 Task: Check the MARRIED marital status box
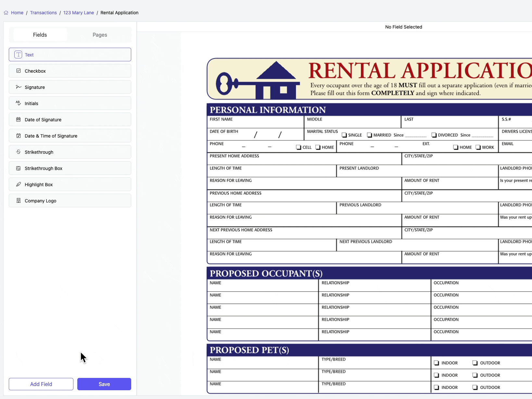tap(369, 135)
